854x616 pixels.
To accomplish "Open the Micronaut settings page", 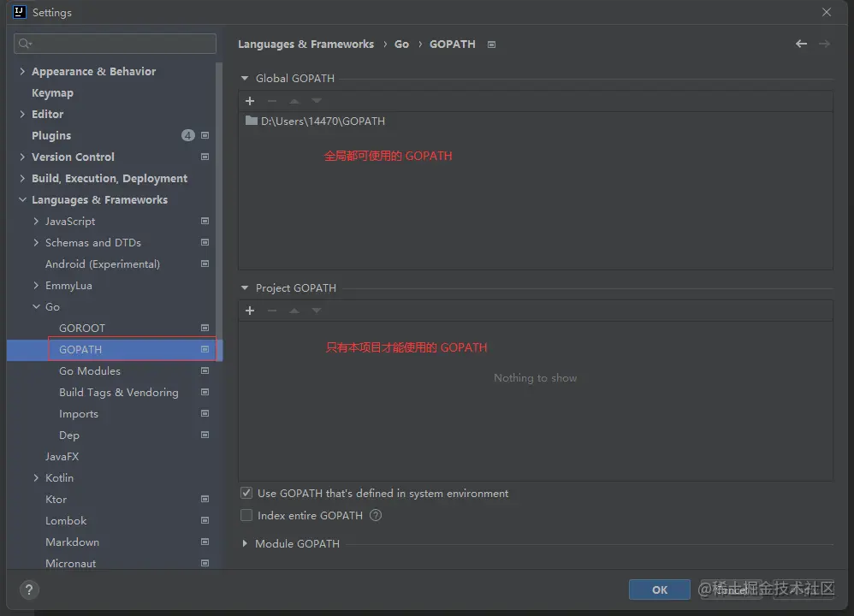I will pyautogui.click(x=70, y=563).
